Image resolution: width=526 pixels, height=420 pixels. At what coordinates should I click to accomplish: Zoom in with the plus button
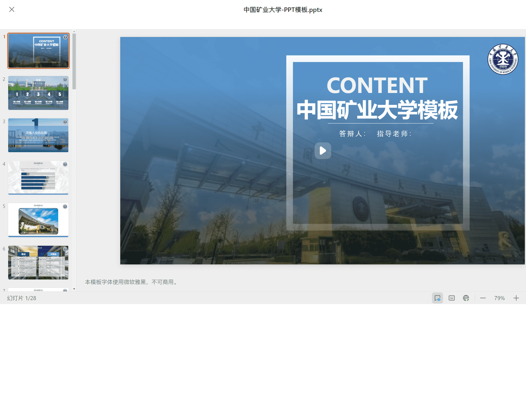tap(516, 298)
